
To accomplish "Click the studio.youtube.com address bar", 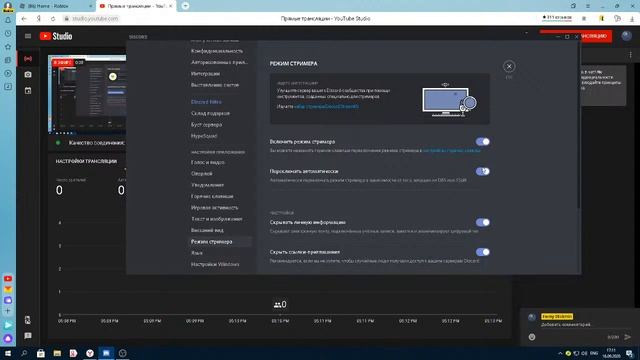I will [x=95, y=19].
